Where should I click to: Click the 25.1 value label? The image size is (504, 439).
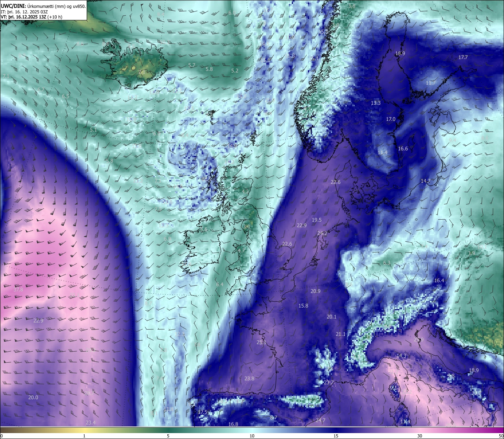click(261, 342)
